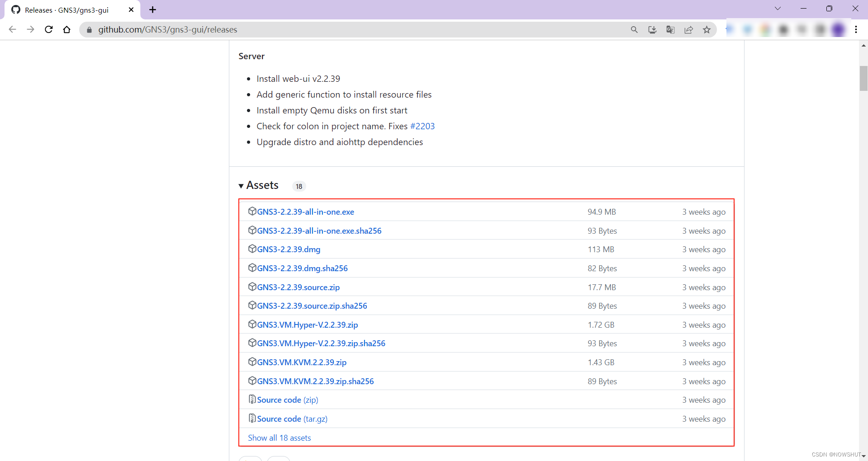
Task: Click the site lock icon in address bar
Action: [x=89, y=30]
